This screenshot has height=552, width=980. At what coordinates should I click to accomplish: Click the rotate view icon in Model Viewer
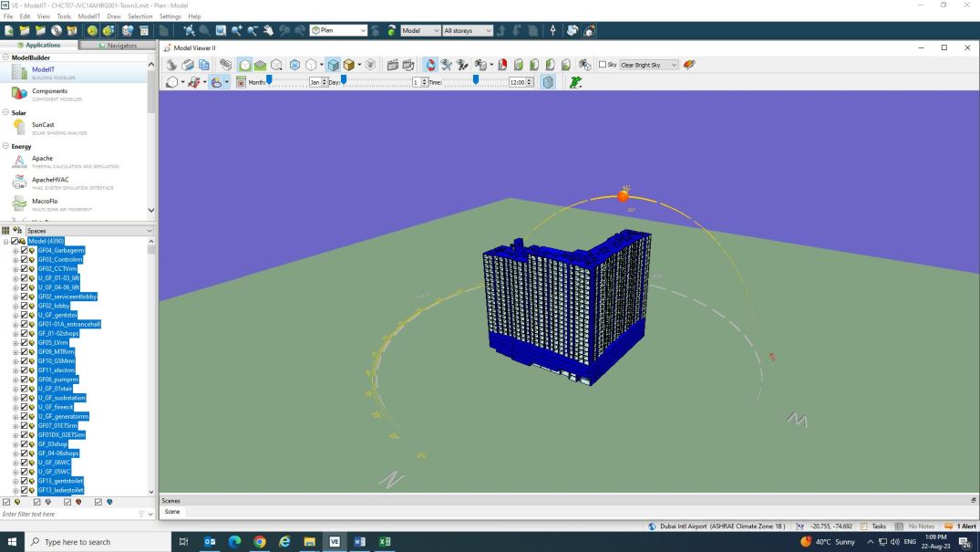point(430,65)
